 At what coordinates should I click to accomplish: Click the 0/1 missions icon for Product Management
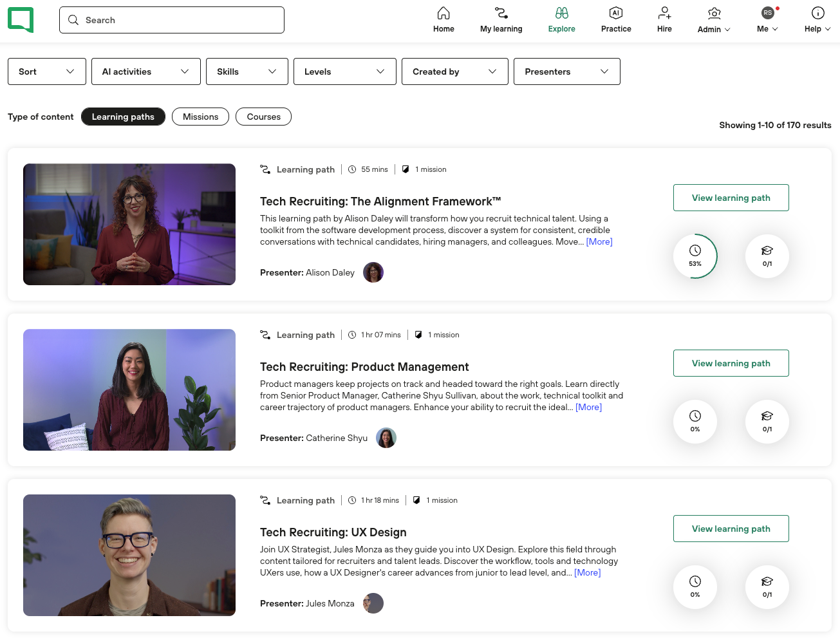[767, 421]
